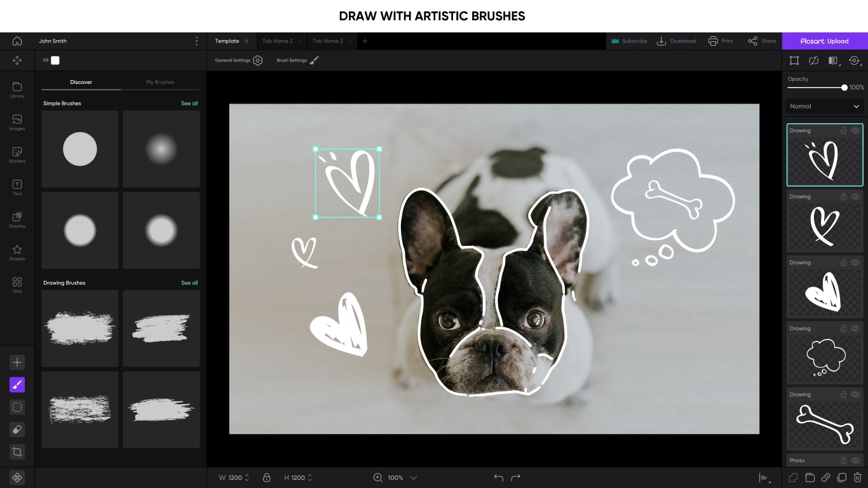Duplicate layer with the copy icon
Image resolution: width=868 pixels, height=488 pixels.
(x=841, y=478)
